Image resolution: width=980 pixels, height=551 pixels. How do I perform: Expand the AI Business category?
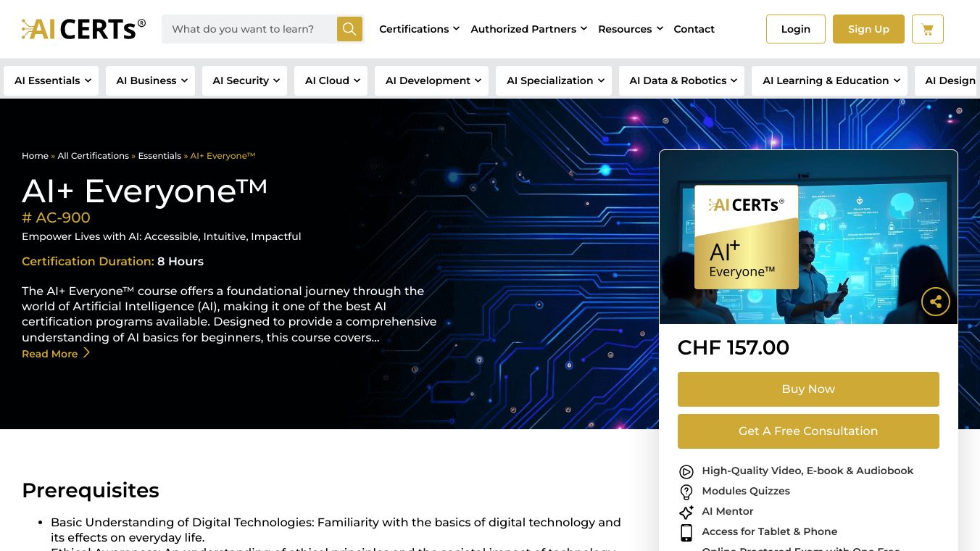point(151,80)
